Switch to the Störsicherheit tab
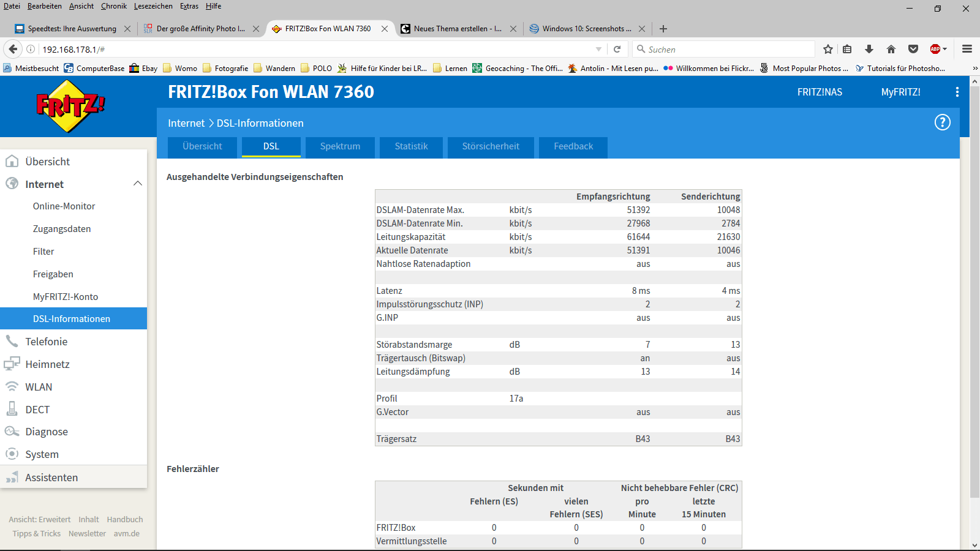The height and width of the screenshot is (551, 980). [490, 146]
